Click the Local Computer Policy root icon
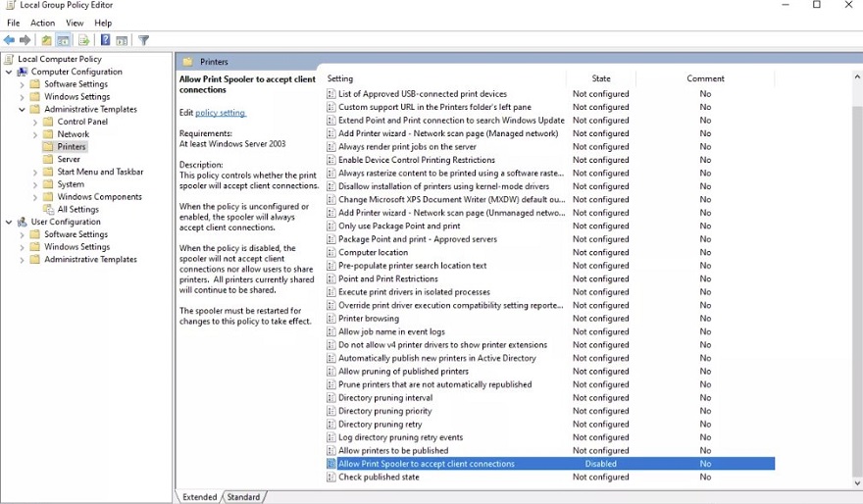 [9, 59]
